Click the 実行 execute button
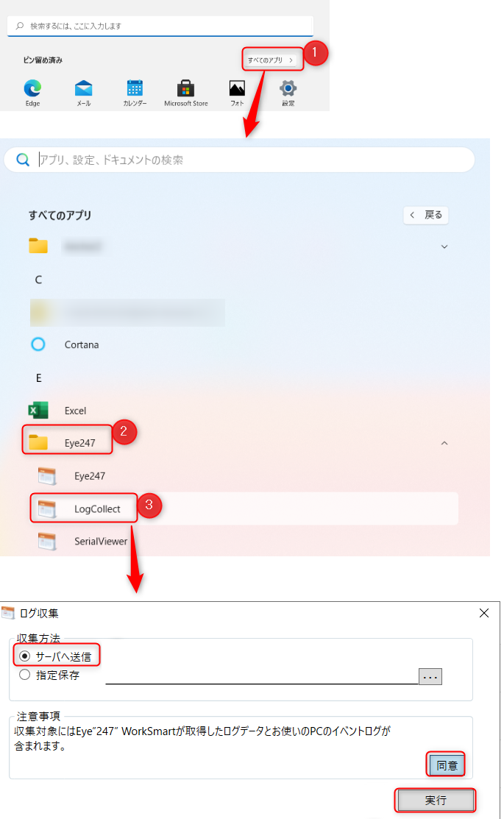Image resolution: width=504 pixels, height=819 pixels. [x=436, y=800]
